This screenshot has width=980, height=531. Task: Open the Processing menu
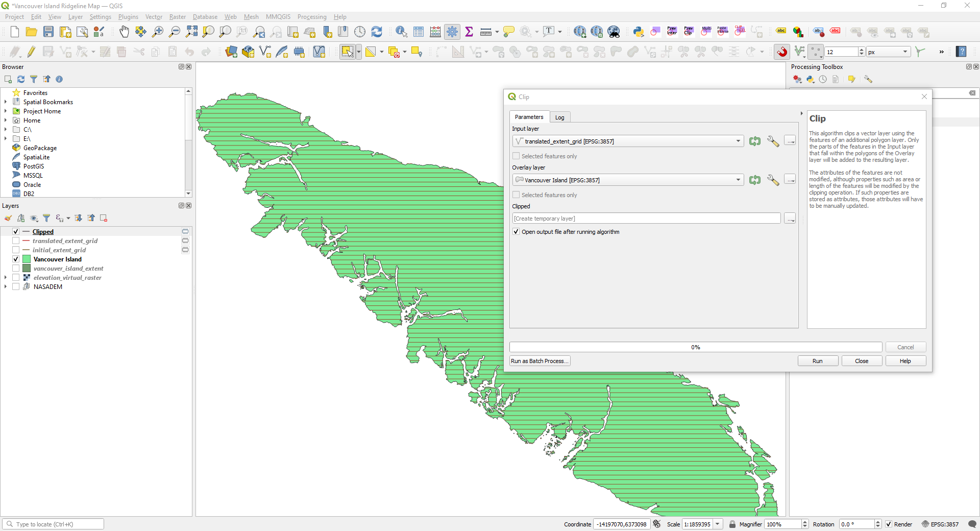pos(311,17)
